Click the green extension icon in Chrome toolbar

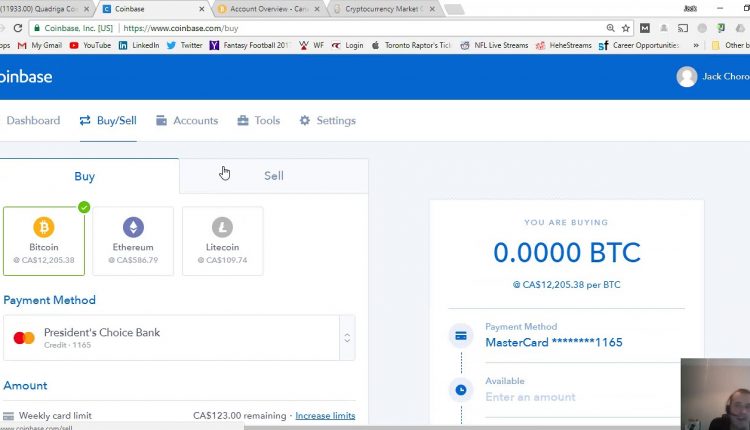(x=721, y=28)
